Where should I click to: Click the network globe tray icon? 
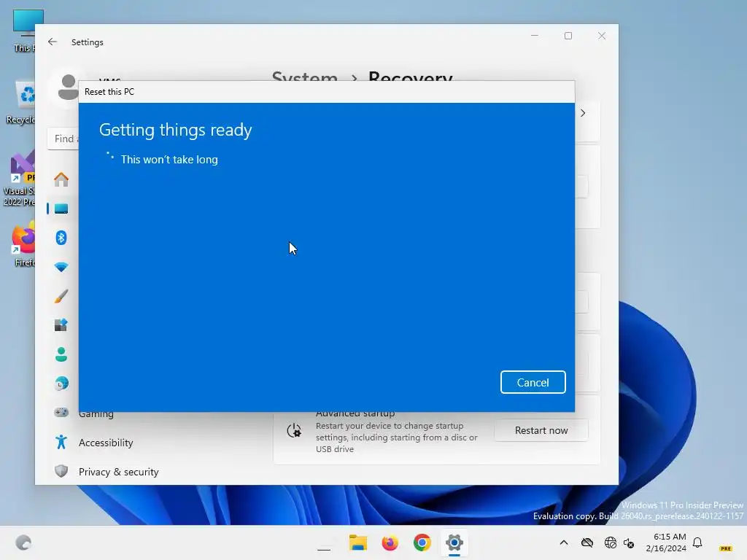point(611,542)
